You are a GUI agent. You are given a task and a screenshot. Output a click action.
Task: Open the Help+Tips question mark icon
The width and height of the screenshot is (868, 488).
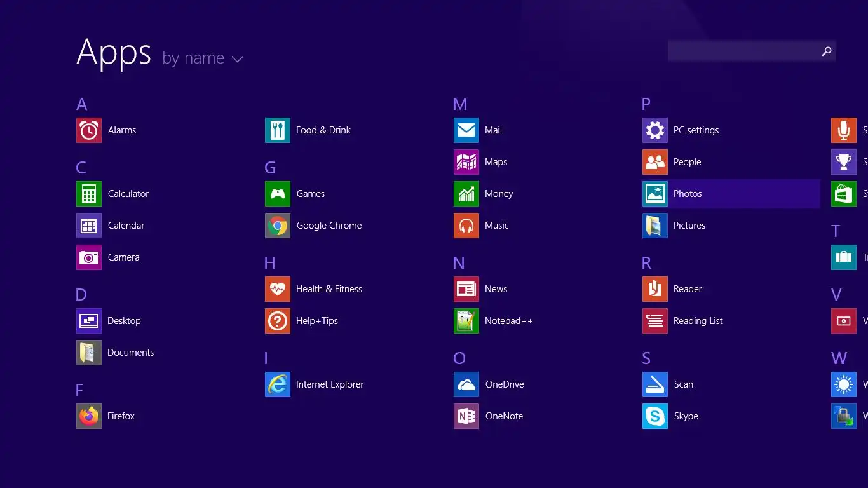(x=278, y=321)
